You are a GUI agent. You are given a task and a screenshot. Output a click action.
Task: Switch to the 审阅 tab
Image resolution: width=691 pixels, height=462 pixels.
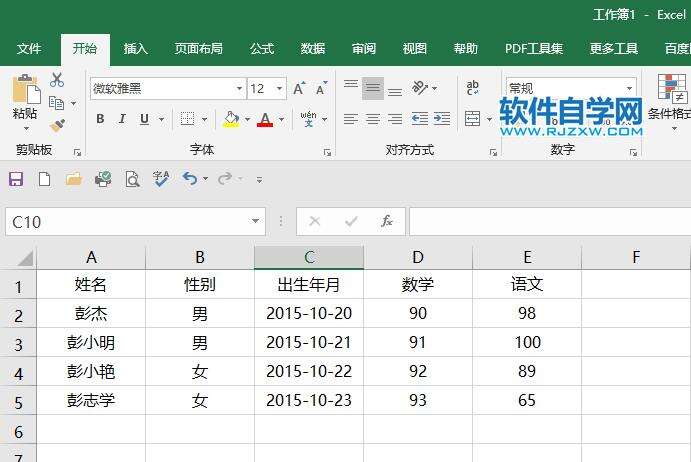tap(364, 48)
